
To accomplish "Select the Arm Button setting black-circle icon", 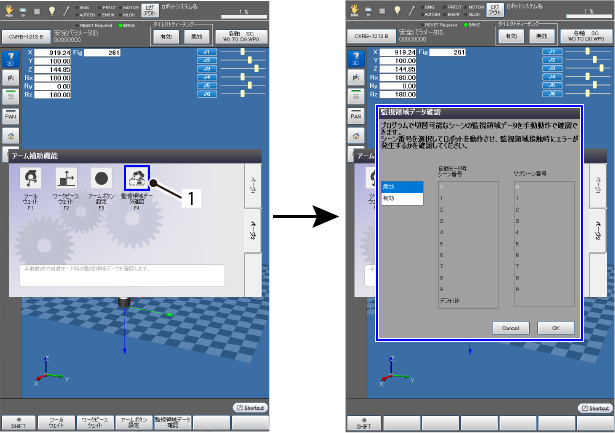I will pos(101,178).
